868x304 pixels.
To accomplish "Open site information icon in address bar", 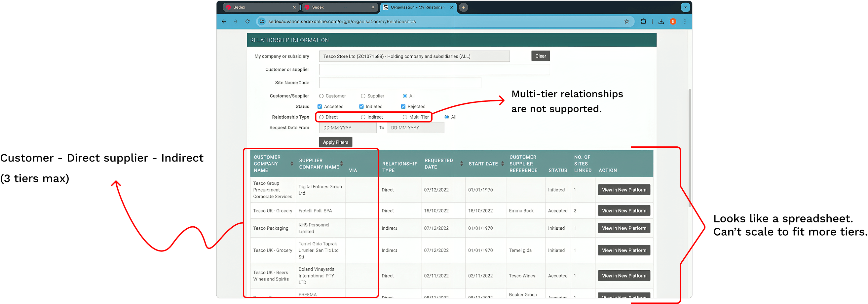I will click(x=261, y=21).
